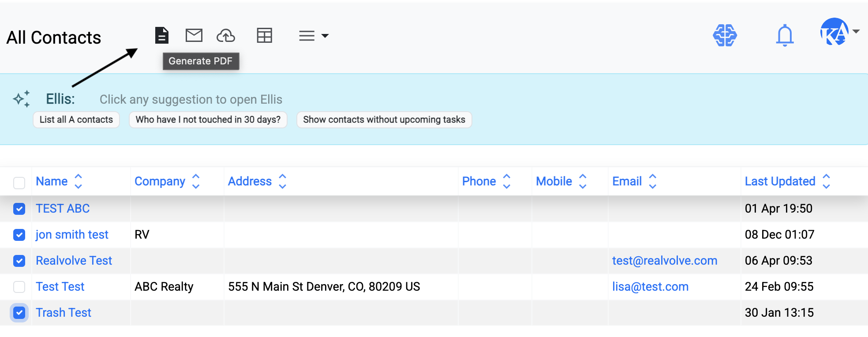Screen dimensions: 868x337
Task: Sort by the Name column header
Action: (52, 181)
